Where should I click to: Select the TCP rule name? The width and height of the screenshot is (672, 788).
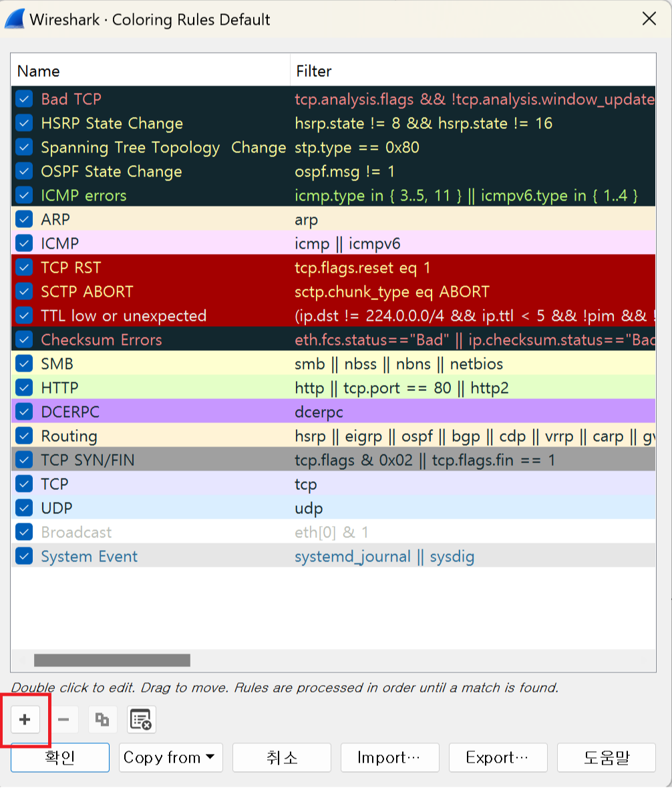coord(54,484)
